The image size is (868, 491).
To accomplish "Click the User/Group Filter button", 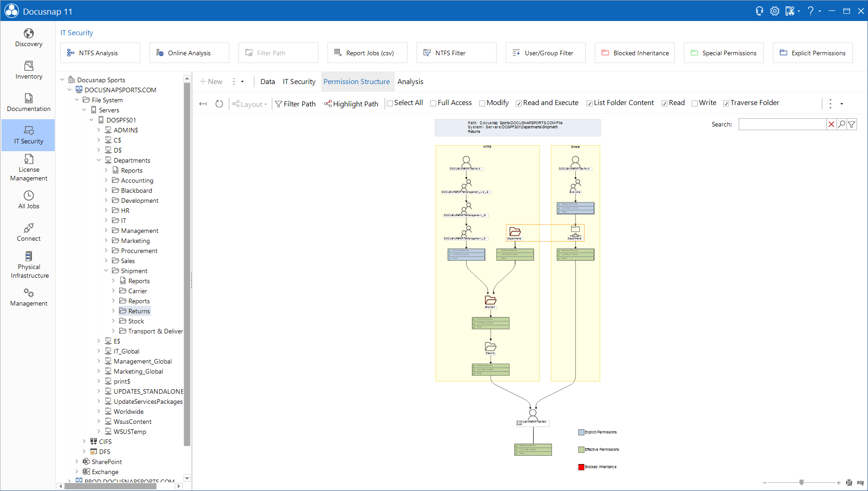I will (x=545, y=53).
